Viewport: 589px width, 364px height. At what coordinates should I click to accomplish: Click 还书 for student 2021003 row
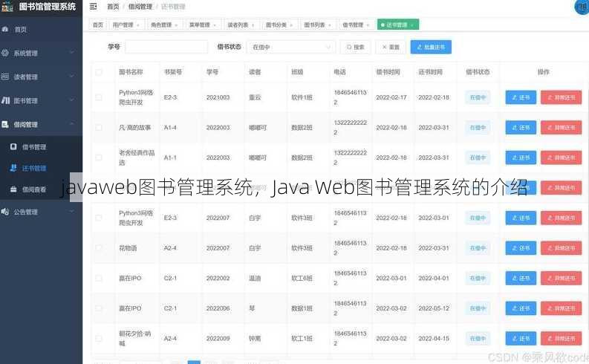pyautogui.click(x=521, y=97)
